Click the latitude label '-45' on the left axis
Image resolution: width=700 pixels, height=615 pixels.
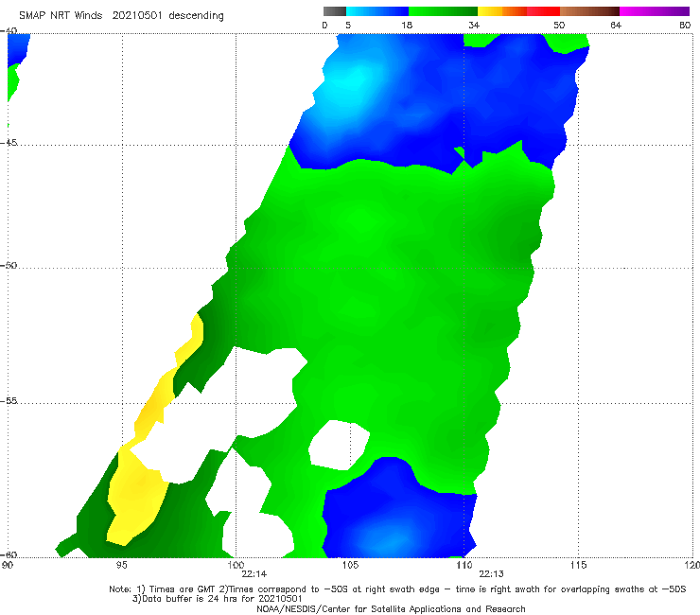9,143
